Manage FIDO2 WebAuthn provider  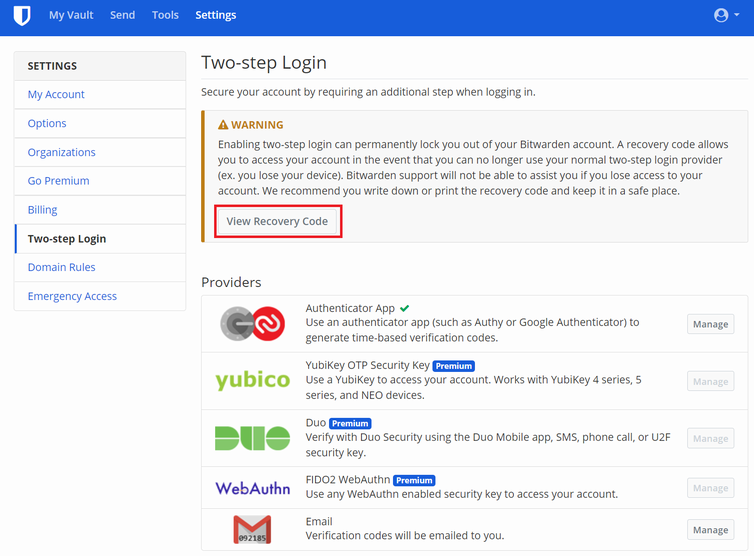click(x=710, y=488)
